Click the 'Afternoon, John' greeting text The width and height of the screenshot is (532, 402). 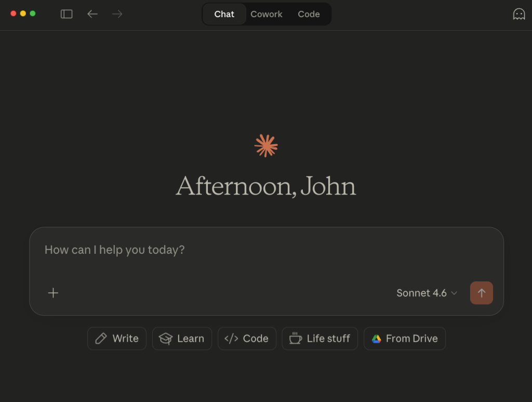pos(266,186)
